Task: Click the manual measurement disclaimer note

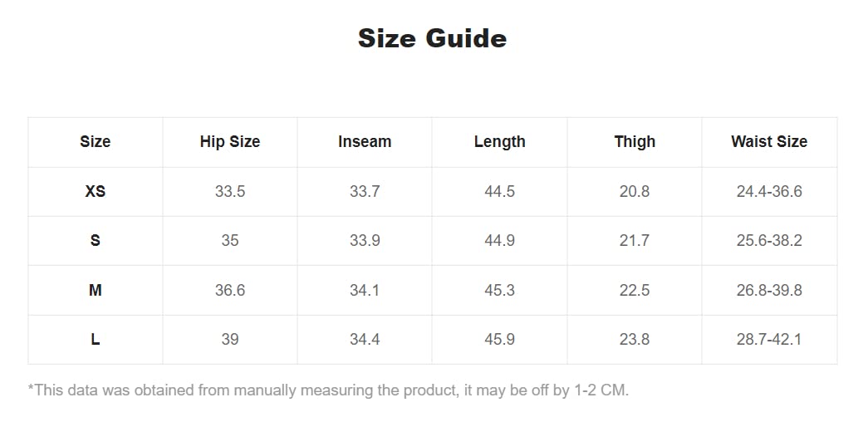Action: click(x=328, y=390)
